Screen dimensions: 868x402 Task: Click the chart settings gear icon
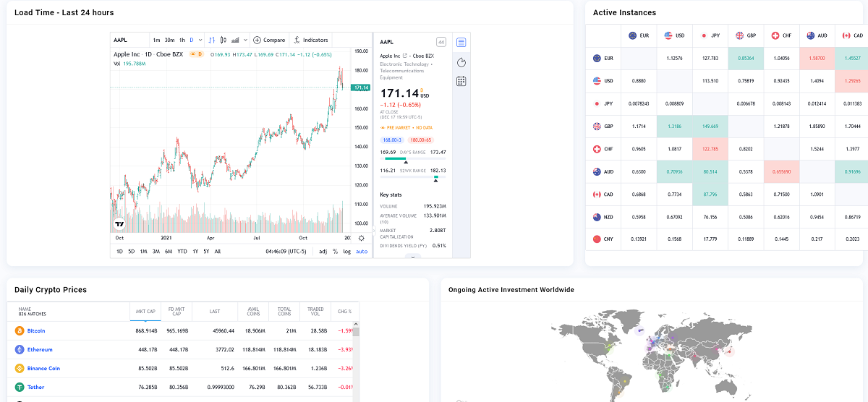(362, 238)
